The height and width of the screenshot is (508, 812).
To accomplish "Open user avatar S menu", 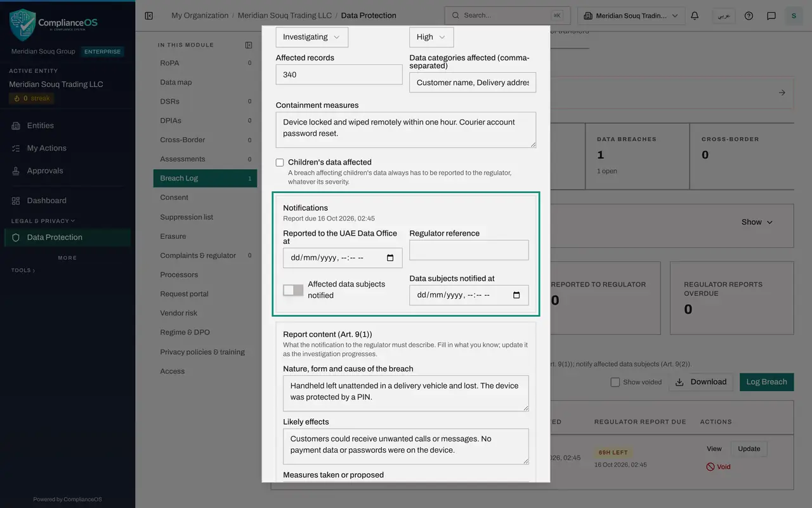I will tap(794, 16).
